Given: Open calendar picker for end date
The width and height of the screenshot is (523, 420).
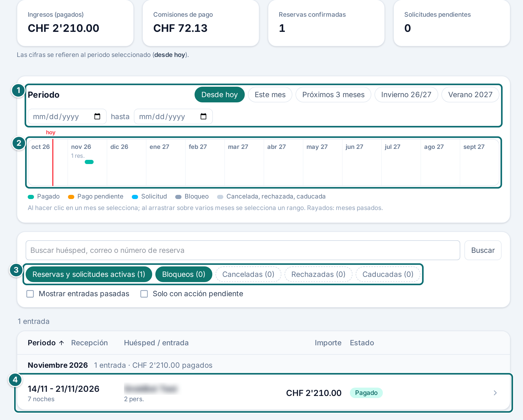Looking at the screenshot, I should point(203,116).
